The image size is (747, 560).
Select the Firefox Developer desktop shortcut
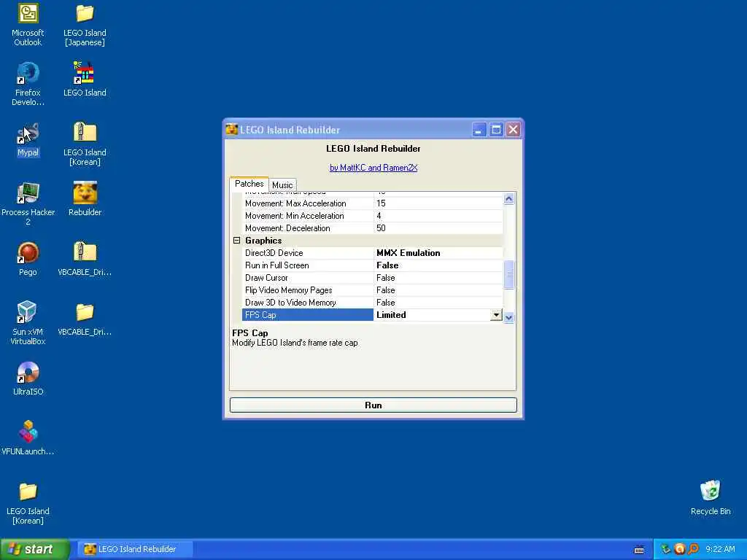28,74
